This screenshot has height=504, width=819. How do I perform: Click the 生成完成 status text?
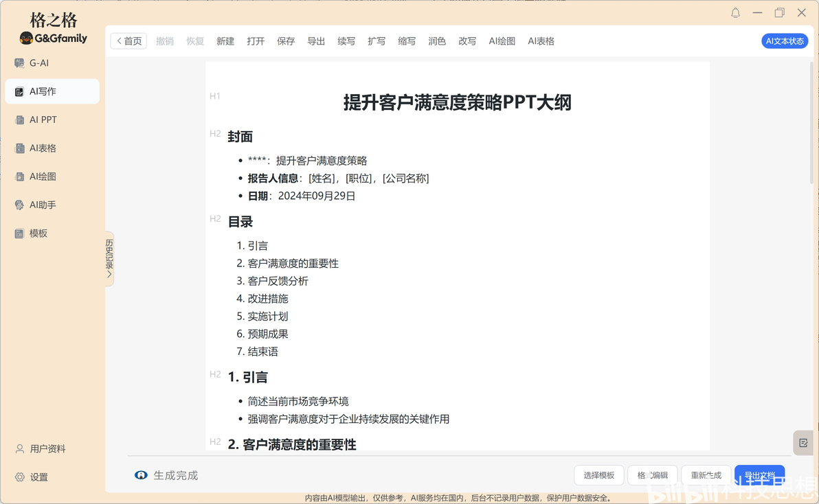coord(175,475)
